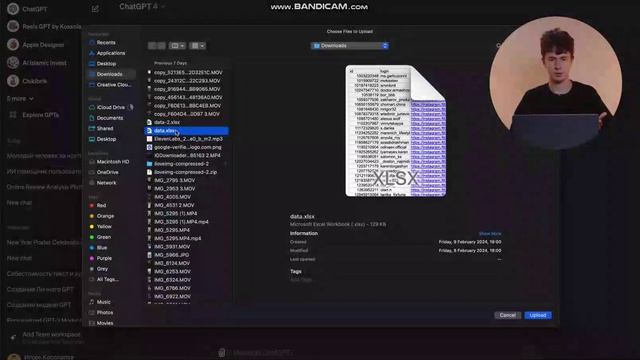
Task: Open Documents in the iCloud section
Action: pyautogui.click(x=109, y=118)
